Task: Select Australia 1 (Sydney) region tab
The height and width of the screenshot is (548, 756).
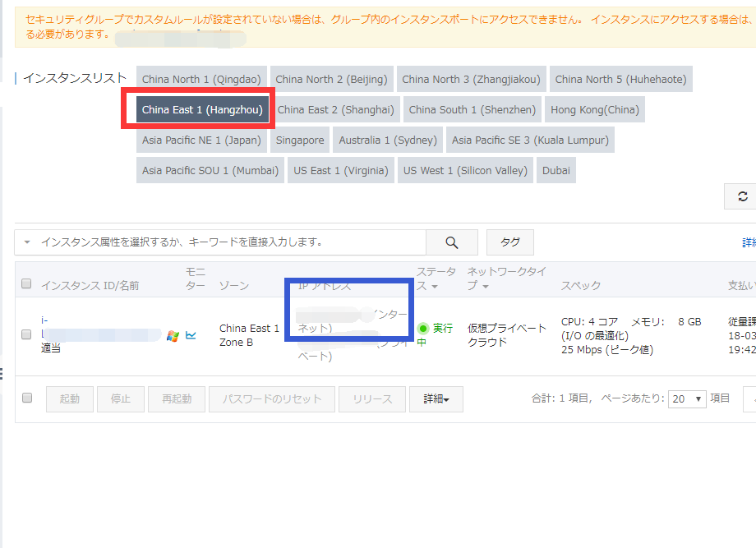Action: 388,140
